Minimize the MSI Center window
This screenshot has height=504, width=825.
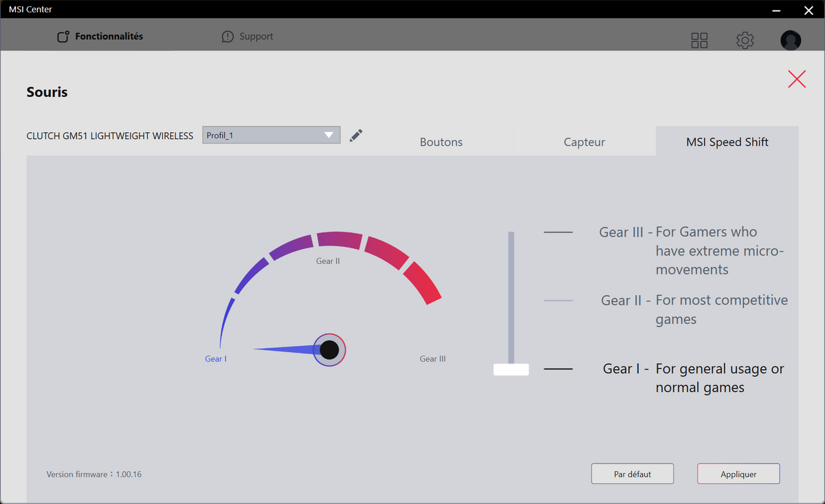[775, 10]
